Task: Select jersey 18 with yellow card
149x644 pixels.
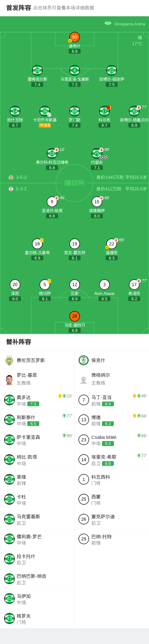Action: 37,244
